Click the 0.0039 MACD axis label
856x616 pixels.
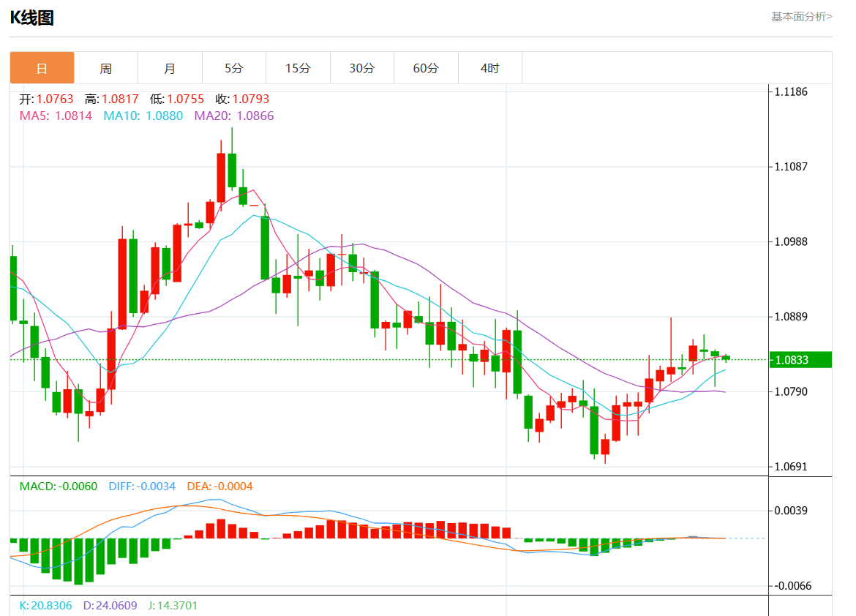point(791,511)
